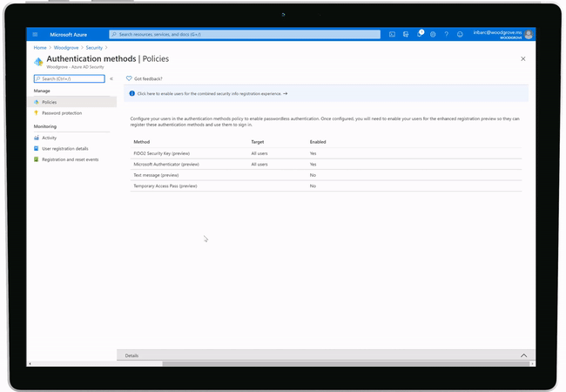Open Activity under Monitoring

[49, 138]
